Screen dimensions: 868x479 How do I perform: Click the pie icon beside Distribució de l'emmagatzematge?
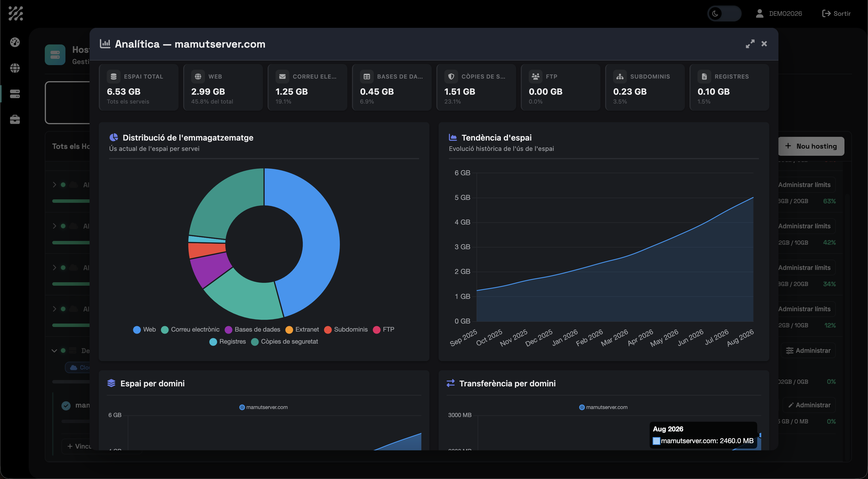(114, 137)
